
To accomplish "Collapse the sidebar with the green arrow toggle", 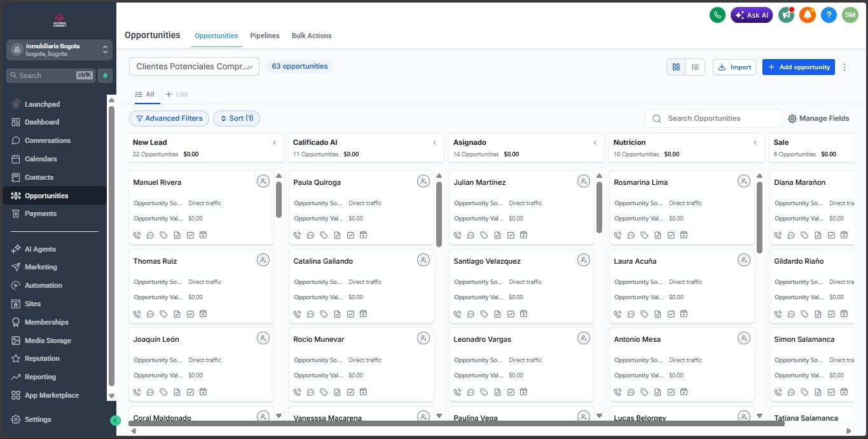I will click(115, 421).
